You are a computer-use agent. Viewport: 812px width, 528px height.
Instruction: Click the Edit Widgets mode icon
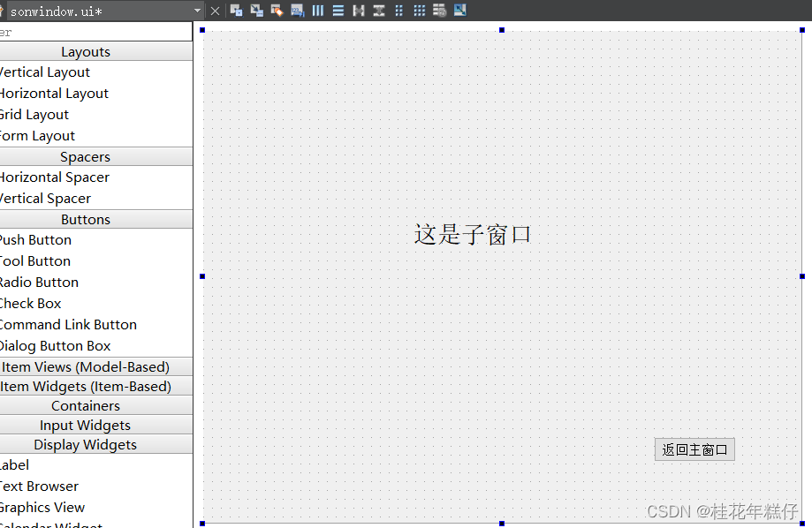pyautogui.click(x=236, y=11)
